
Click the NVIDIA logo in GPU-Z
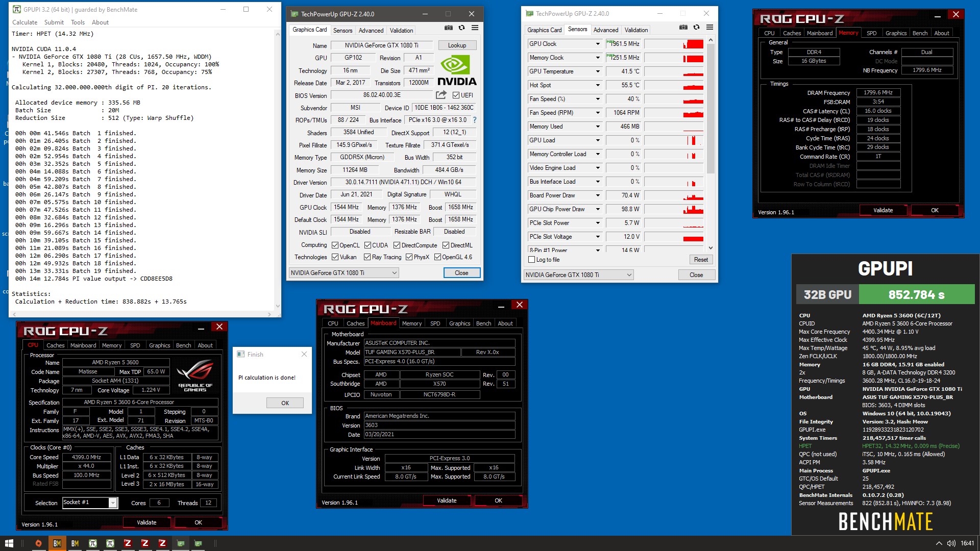click(x=457, y=70)
